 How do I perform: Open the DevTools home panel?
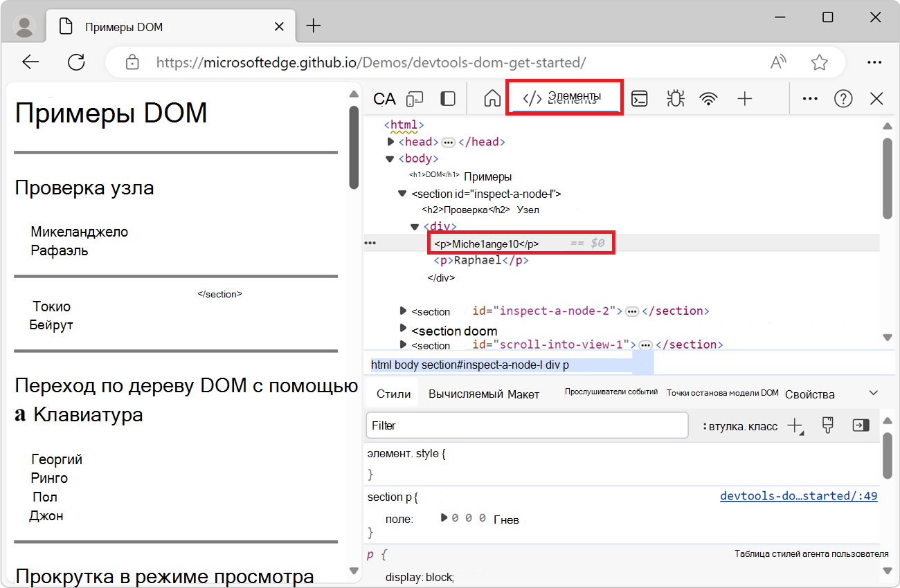click(x=492, y=98)
